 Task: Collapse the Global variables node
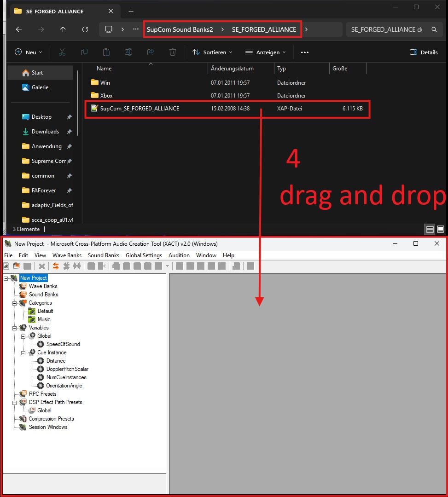coord(23,336)
